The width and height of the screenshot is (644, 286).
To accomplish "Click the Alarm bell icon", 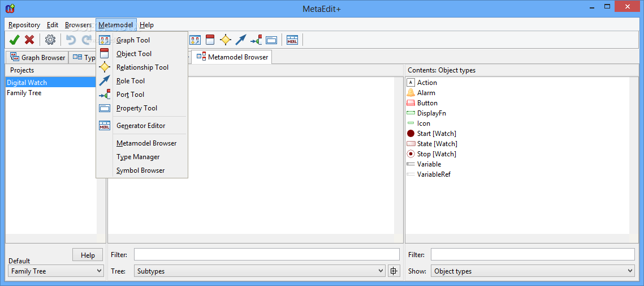I will click(410, 92).
